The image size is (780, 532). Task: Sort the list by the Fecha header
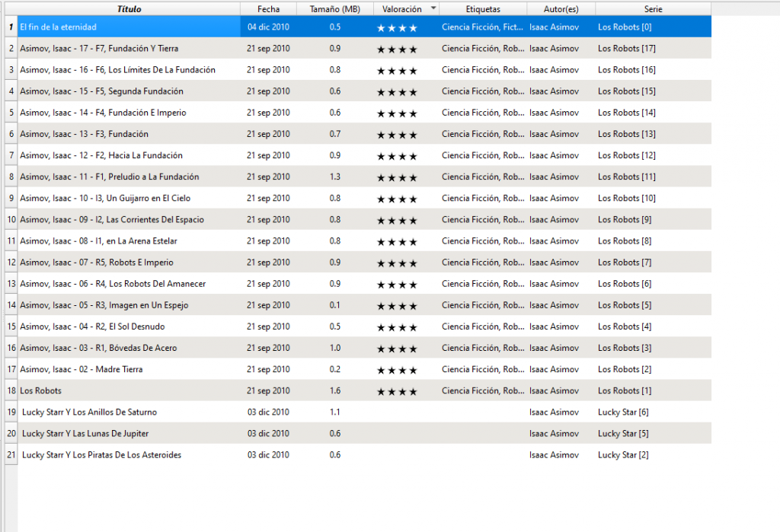pyautogui.click(x=269, y=9)
